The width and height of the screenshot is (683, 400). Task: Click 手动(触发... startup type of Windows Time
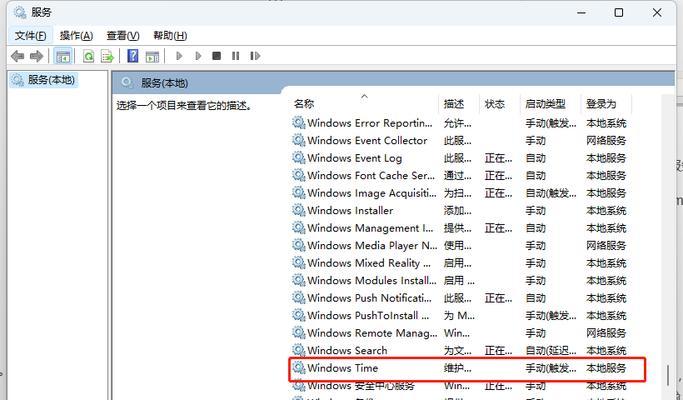[551, 368]
